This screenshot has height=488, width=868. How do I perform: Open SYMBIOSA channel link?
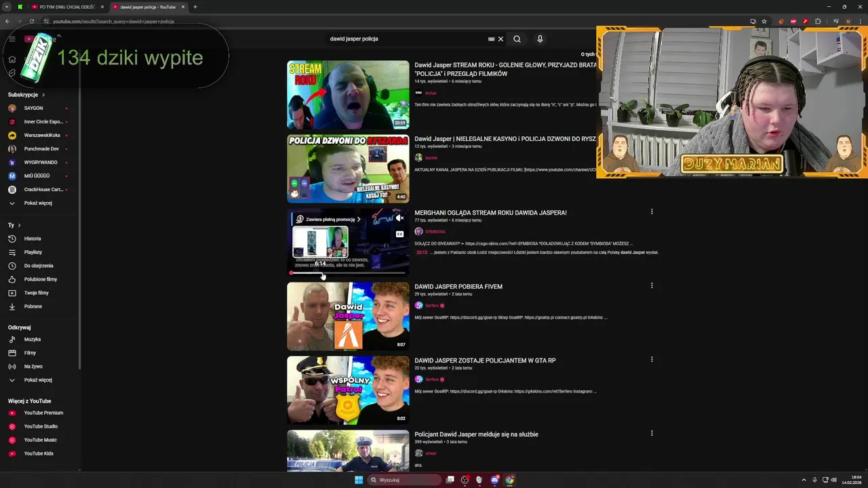click(x=435, y=232)
